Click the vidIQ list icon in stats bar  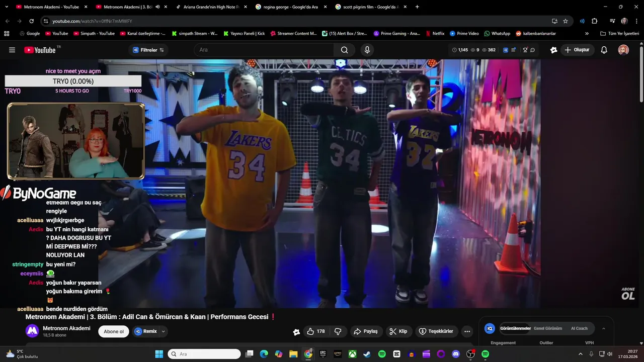(514, 50)
